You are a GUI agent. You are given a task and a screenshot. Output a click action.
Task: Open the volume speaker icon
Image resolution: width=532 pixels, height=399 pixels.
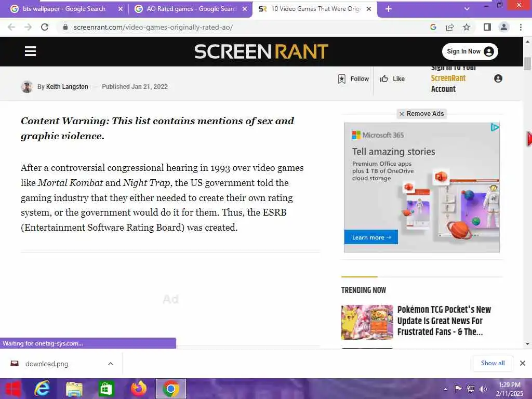pyautogui.click(x=483, y=389)
